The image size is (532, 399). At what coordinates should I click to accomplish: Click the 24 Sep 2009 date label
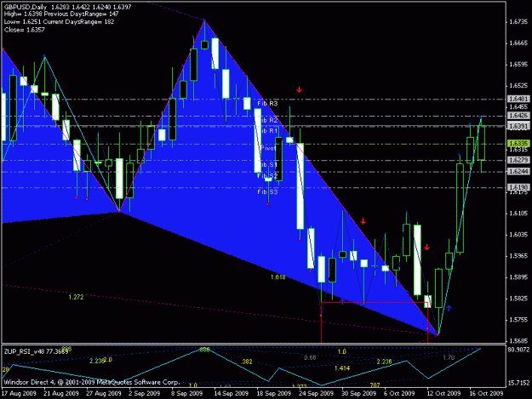[x=316, y=394]
